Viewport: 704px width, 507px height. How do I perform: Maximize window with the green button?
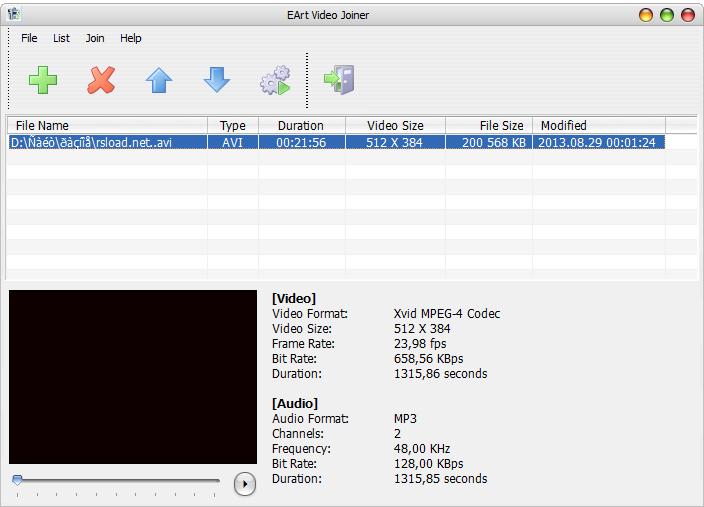click(667, 15)
